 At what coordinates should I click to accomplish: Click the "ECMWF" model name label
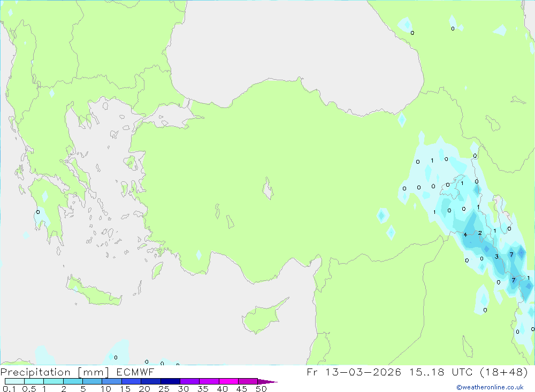point(135,372)
